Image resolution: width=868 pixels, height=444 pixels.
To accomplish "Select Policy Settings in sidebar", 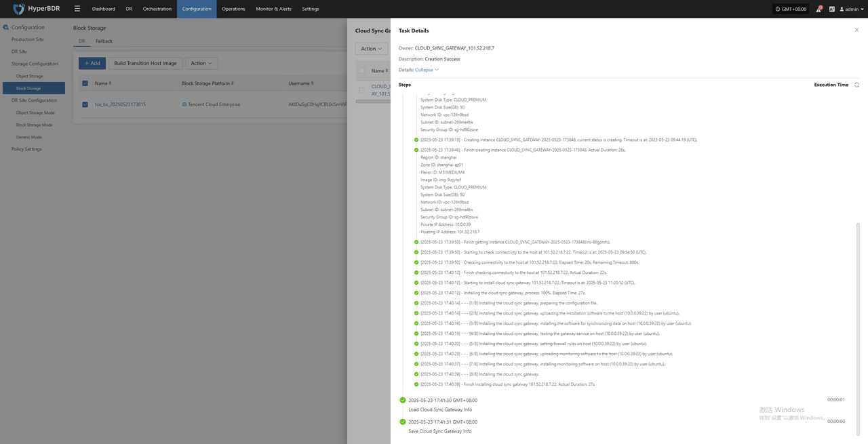I will point(26,149).
